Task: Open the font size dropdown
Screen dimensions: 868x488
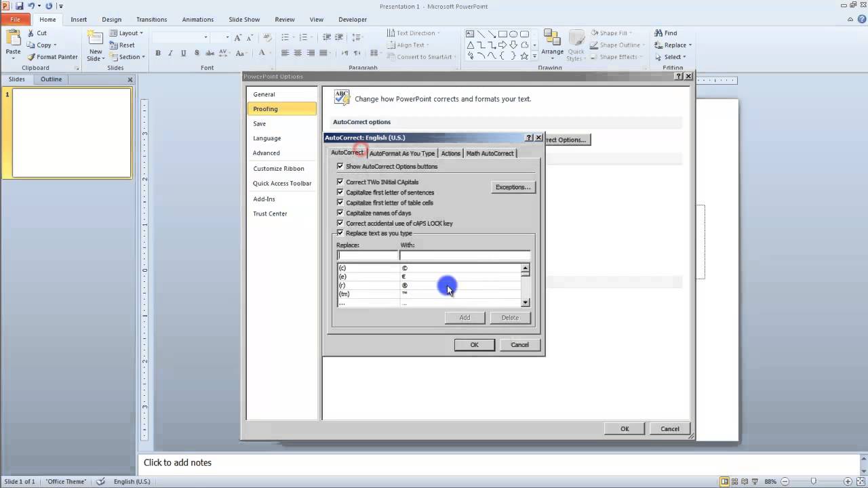Action: pos(228,37)
